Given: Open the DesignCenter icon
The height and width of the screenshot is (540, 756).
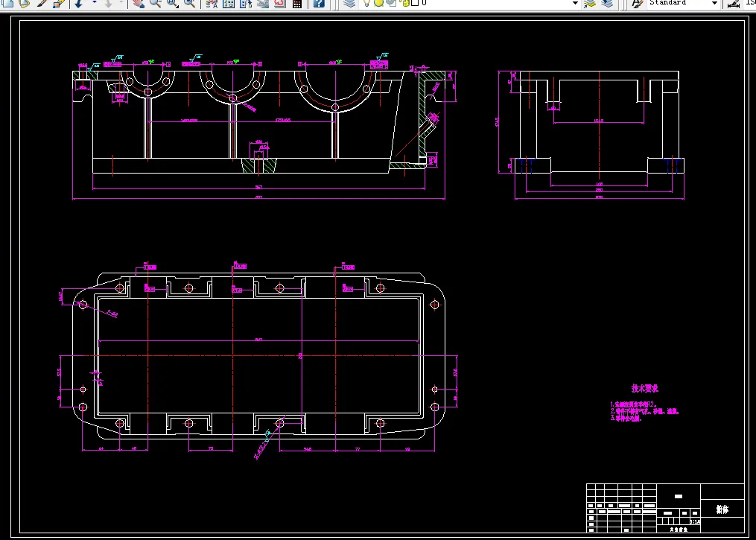Looking at the screenshot, I should pyautogui.click(x=229, y=3).
